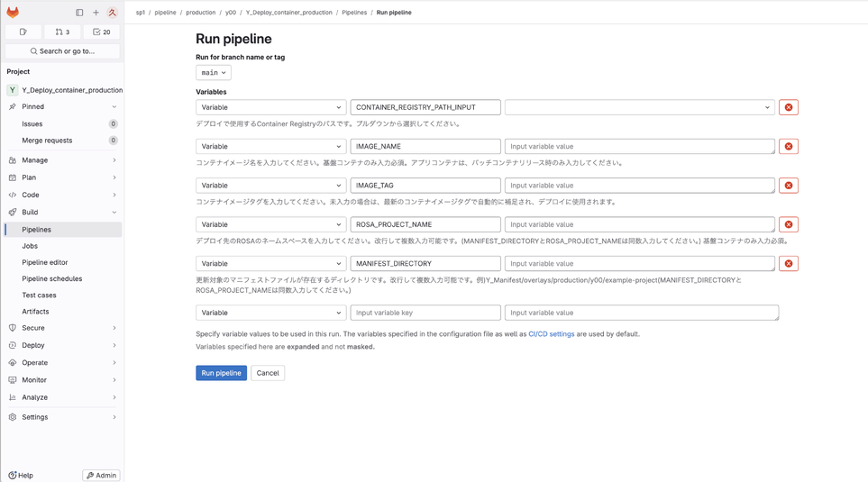Open pinned Merge requests item
868x482 pixels.
coord(63,141)
